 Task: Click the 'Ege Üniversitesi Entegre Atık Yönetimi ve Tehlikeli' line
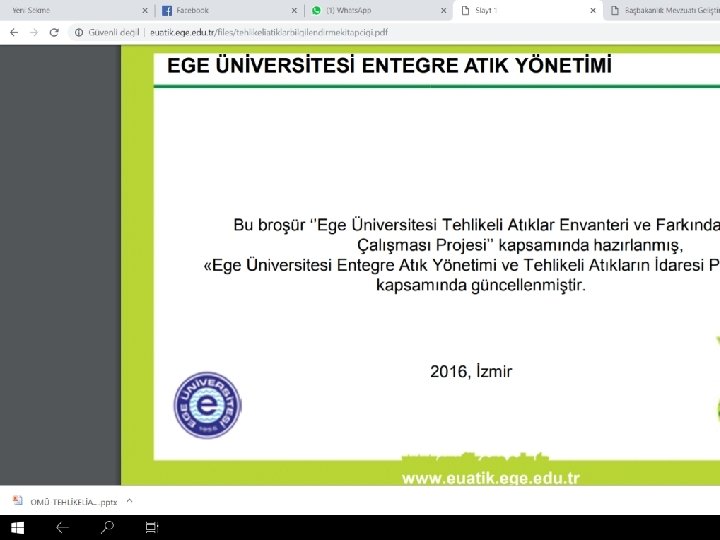461,265
